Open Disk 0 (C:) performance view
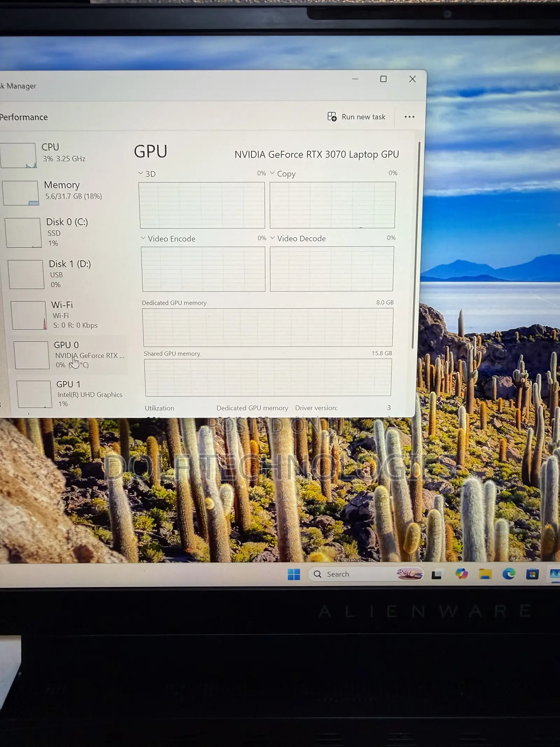Viewport: 560px width, 747px height. click(65, 232)
